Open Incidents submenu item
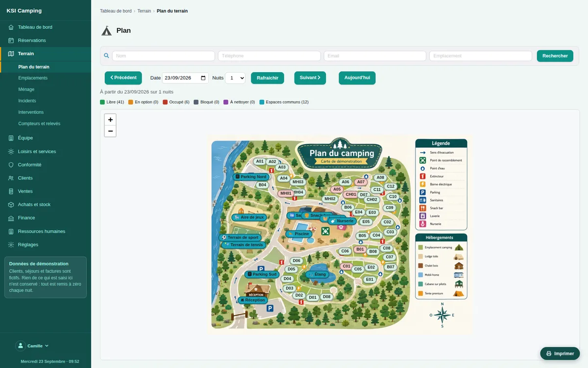Viewport: 588px width, 368px height. click(x=27, y=101)
